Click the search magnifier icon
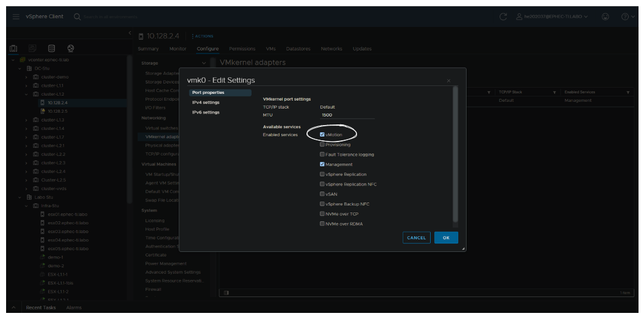 (77, 16)
